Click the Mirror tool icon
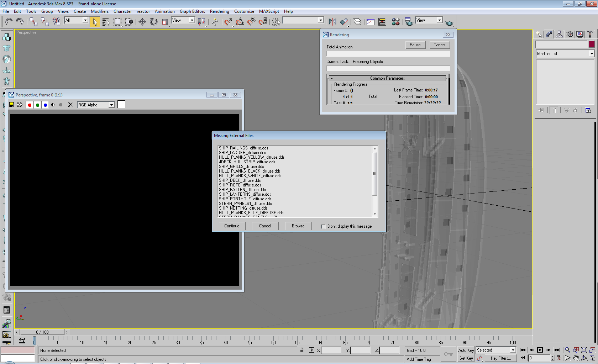Screen dimensions: 598x364 (332, 22)
